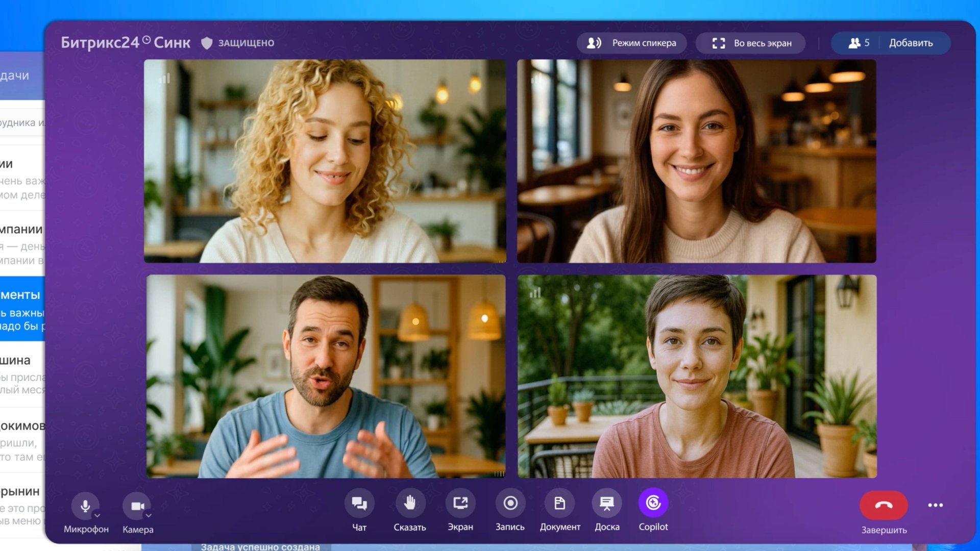The height and width of the screenshot is (551, 980).
Task: Turn off the camera
Action: 136,506
